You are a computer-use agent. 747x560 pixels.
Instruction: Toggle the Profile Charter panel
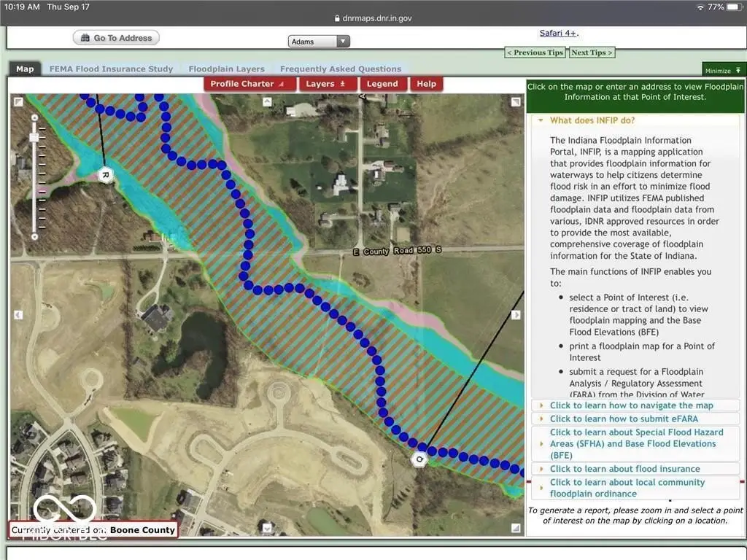[x=249, y=84]
